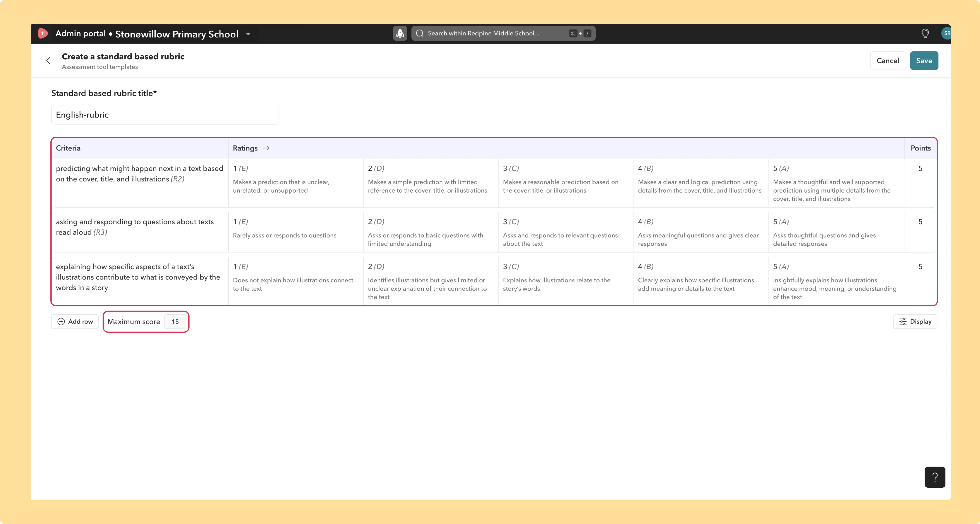Go back using the left chevron
This screenshot has width=980, height=524.
(x=48, y=60)
